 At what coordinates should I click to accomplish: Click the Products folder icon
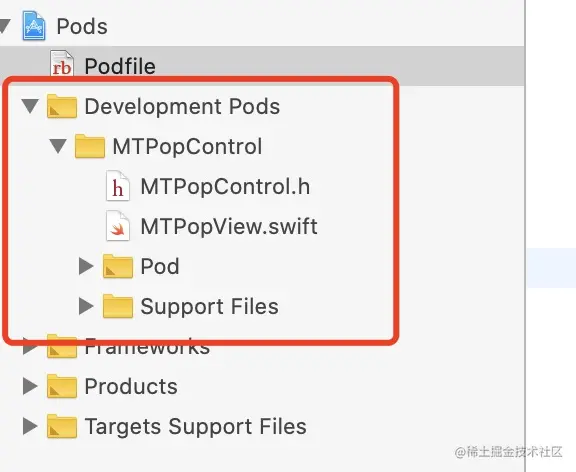(x=62, y=386)
